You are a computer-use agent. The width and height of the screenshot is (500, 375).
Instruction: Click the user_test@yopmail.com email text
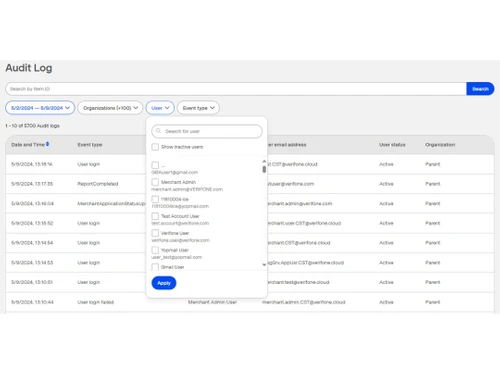point(177,257)
